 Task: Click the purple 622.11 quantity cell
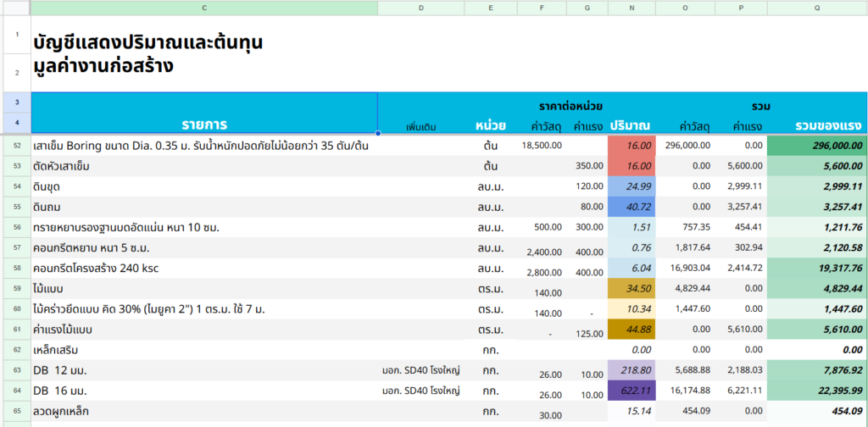tap(632, 391)
